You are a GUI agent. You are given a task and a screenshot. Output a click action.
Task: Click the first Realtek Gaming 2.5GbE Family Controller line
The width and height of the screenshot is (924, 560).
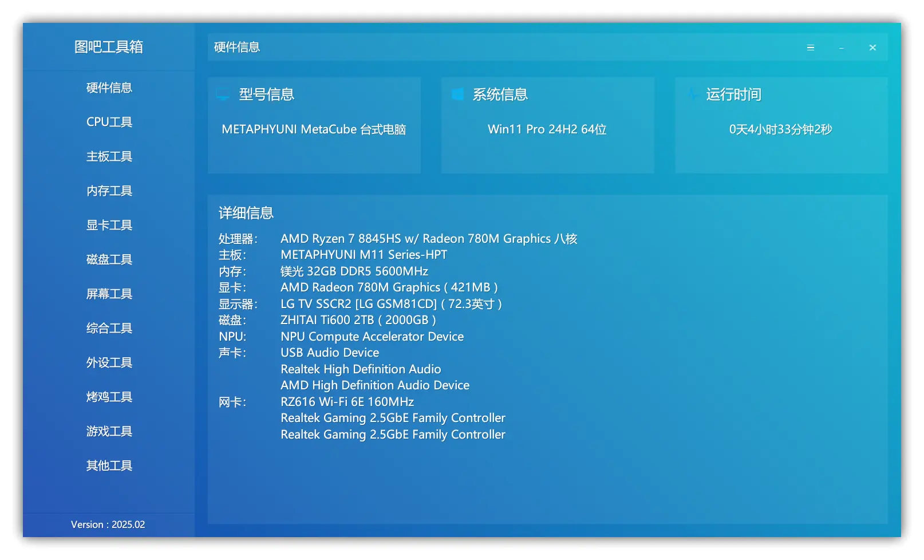coord(393,418)
